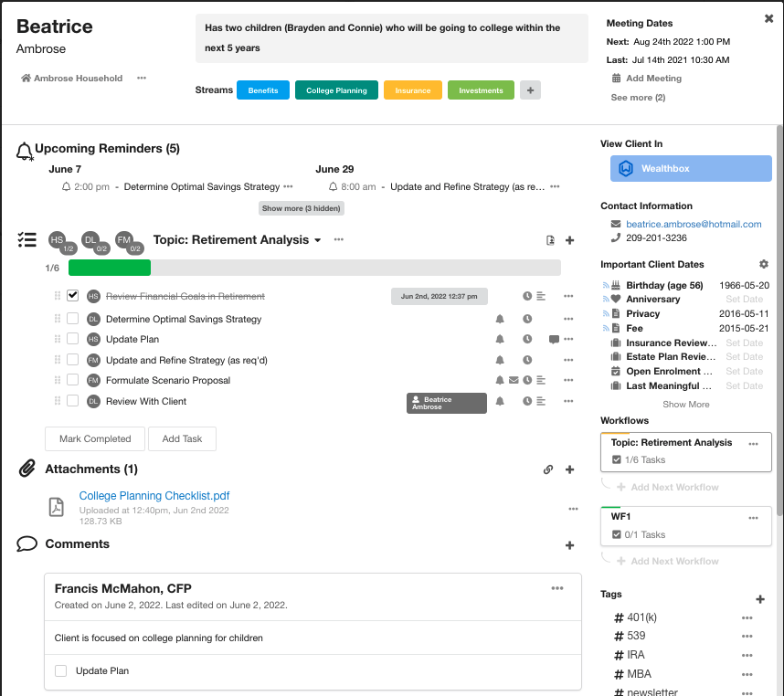Check the Determine Optimal Savings Strategy task
Viewport: 784px width, 696px height.
(73, 319)
